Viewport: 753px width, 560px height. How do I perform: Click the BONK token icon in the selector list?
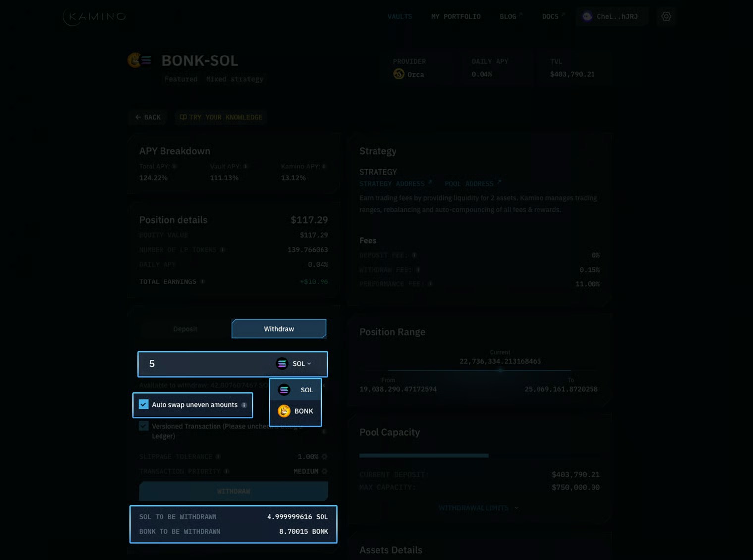point(284,411)
